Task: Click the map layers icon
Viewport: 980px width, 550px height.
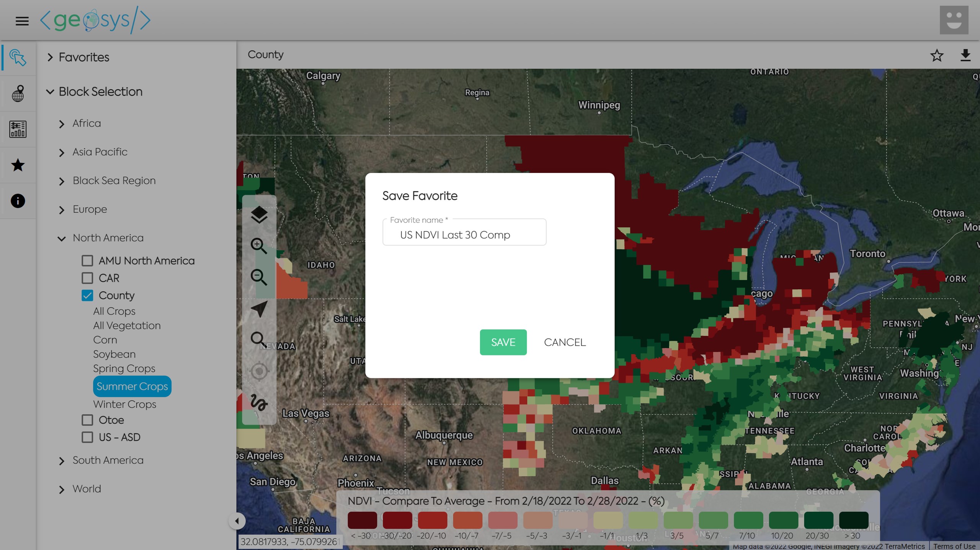Action: click(259, 215)
